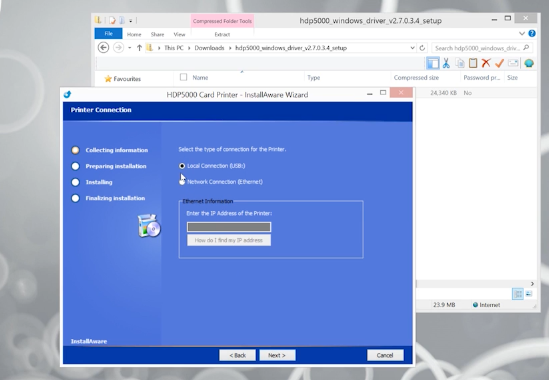Sort by Password protected column header
Image resolution: width=549 pixels, height=380 pixels.
(x=482, y=78)
